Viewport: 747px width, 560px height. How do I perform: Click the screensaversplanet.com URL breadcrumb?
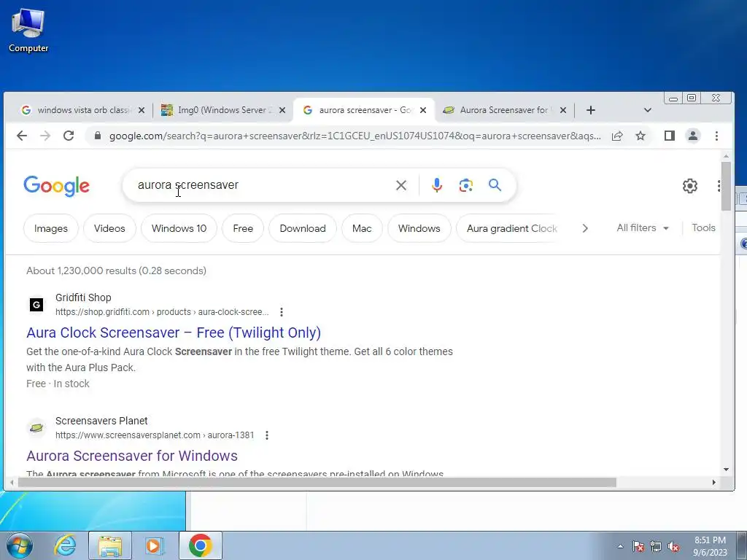[155, 435]
